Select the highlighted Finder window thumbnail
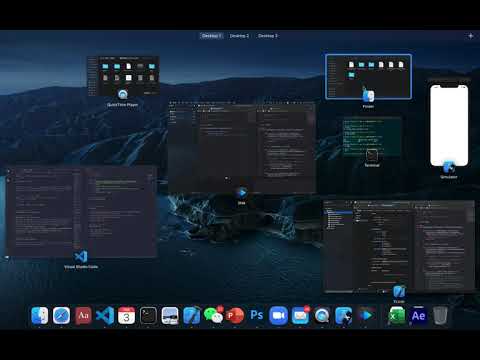 point(368,77)
